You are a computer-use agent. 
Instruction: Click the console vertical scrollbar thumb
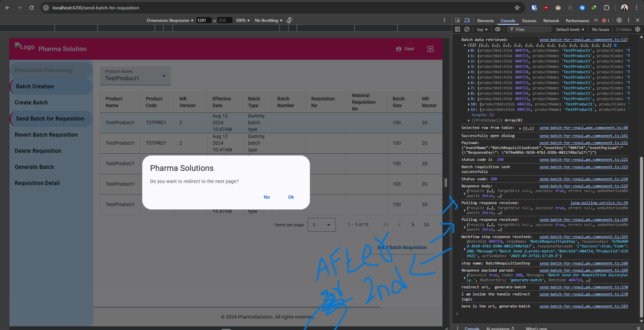click(x=642, y=238)
